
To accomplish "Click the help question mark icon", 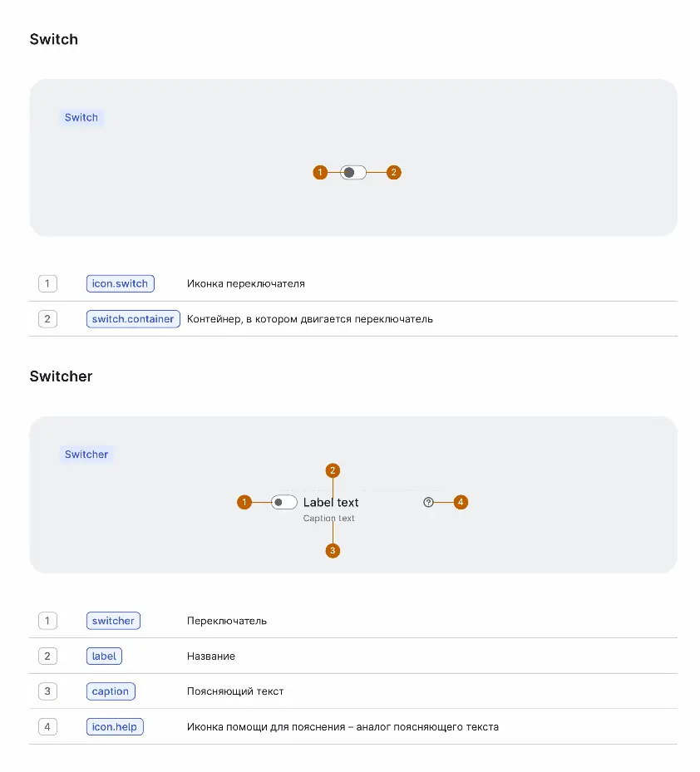I will 429,502.
